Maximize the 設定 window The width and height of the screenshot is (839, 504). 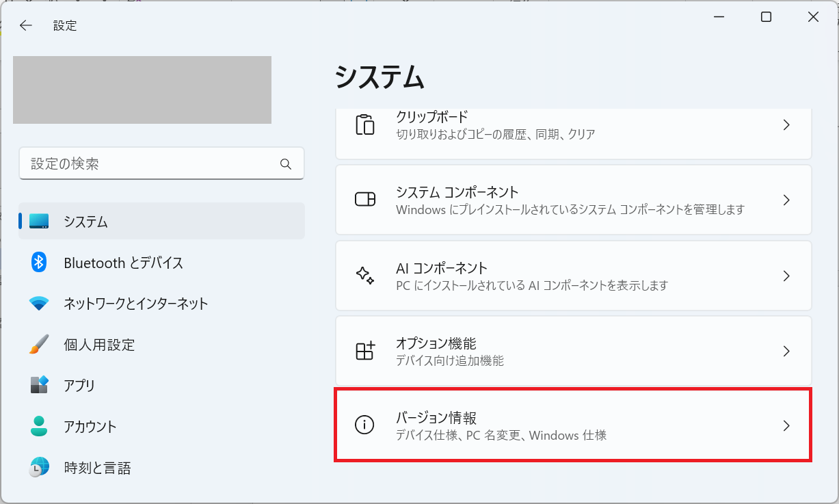[767, 18]
